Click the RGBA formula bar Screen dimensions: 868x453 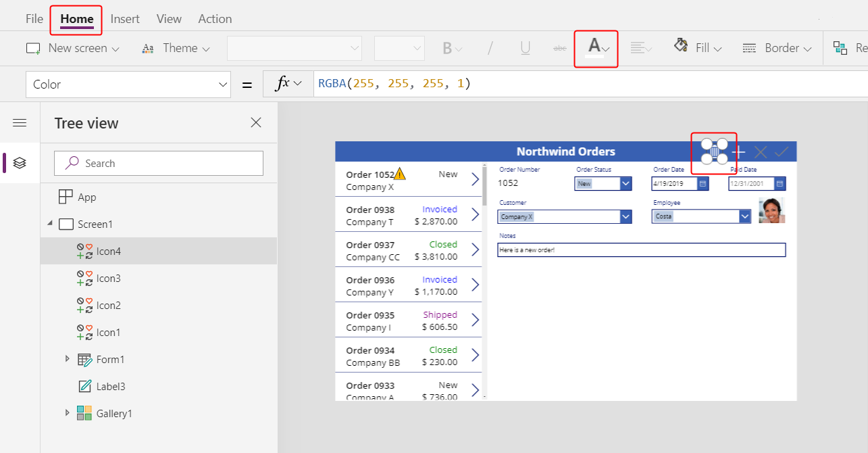(x=590, y=84)
